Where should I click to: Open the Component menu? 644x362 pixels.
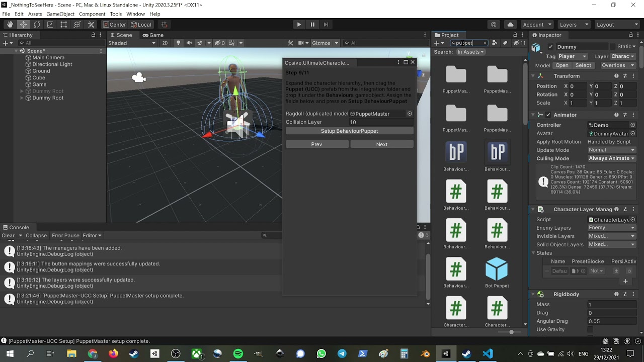pos(92,14)
